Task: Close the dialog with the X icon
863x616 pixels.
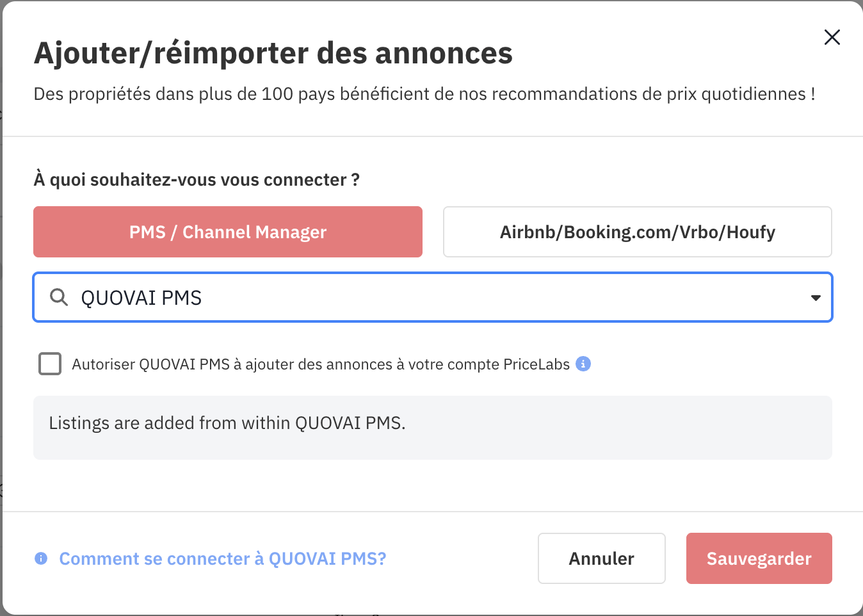Action: tap(832, 37)
